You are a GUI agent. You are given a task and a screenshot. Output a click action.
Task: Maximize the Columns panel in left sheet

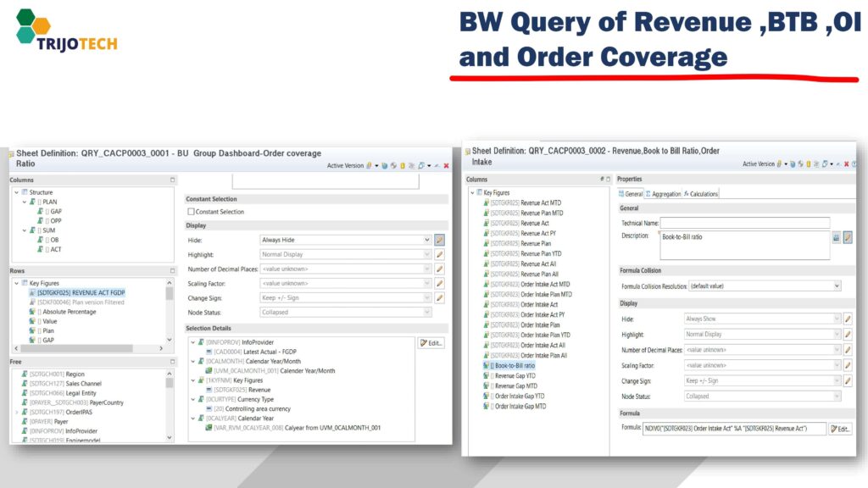[x=172, y=180]
